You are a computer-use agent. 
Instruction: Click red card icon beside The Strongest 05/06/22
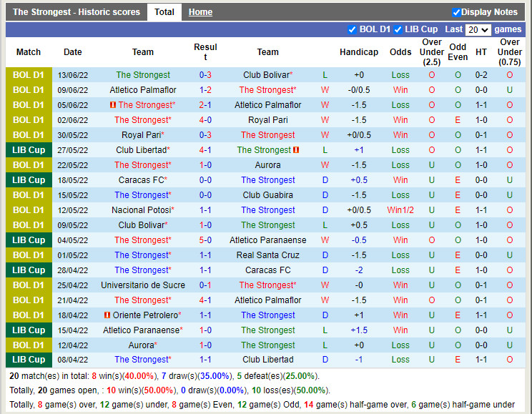pos(113,105)
